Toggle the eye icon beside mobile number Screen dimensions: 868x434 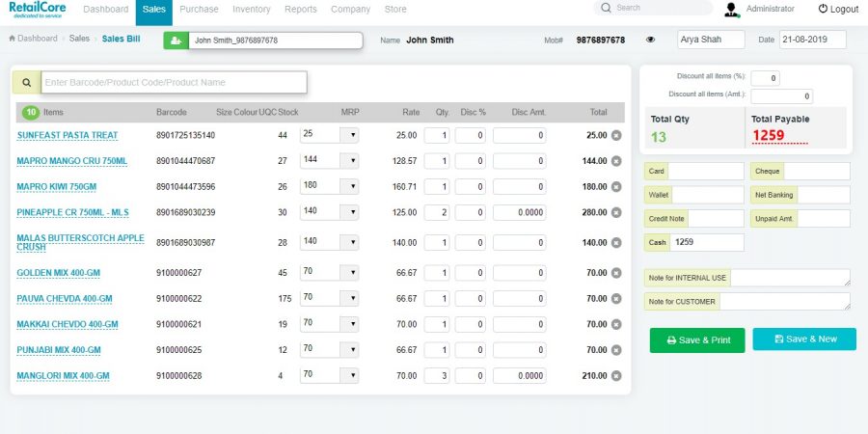tap(650, 40)
